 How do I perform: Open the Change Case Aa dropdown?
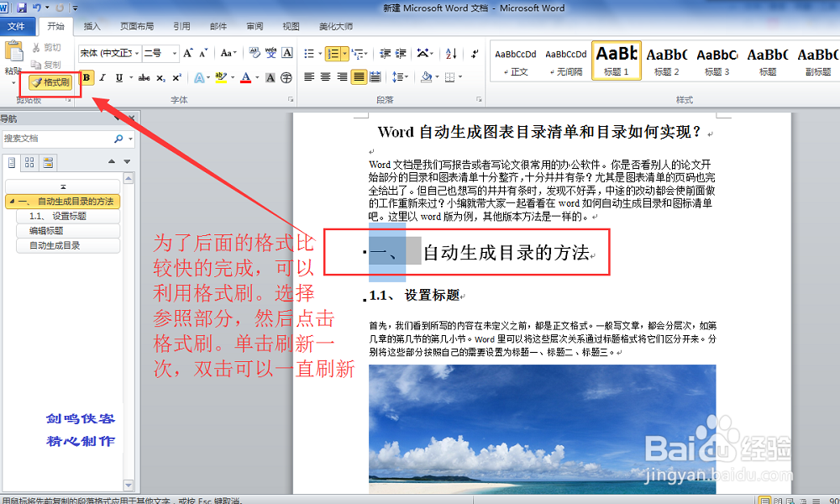point(228,53)
